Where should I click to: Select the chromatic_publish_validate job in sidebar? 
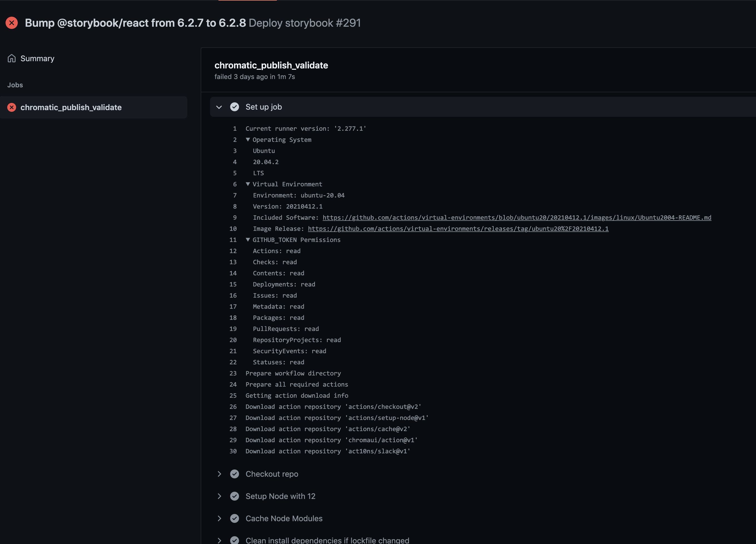71,107
